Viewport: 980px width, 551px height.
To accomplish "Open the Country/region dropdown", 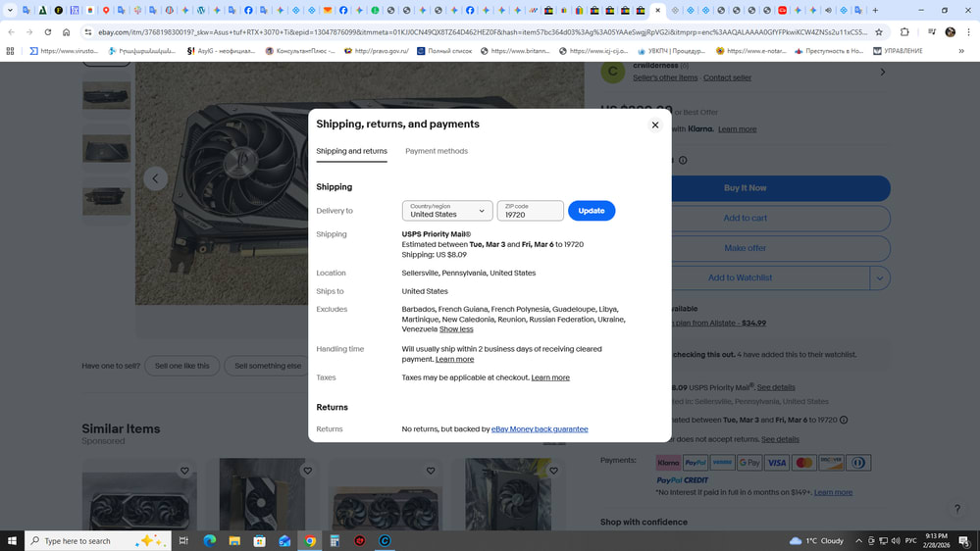I will [447, 211].
